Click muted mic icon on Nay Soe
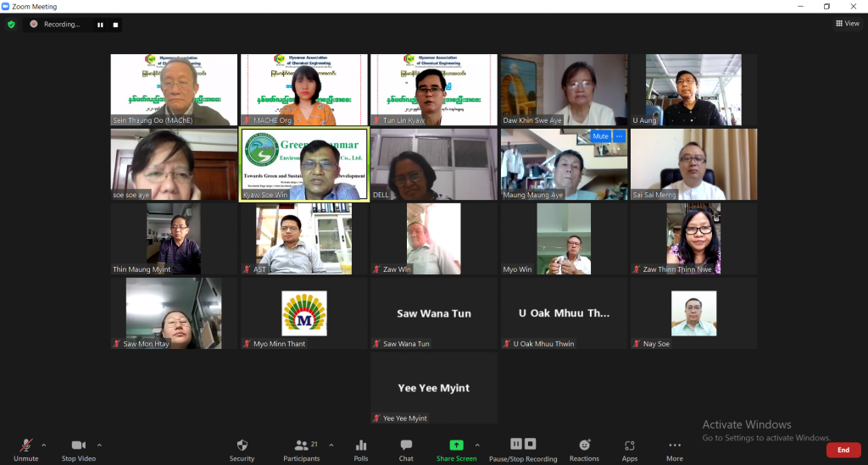 [x=637, y=343]
